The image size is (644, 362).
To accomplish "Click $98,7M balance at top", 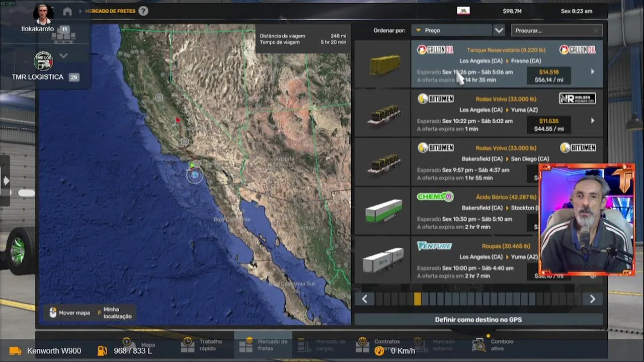I will pos(512,11).
